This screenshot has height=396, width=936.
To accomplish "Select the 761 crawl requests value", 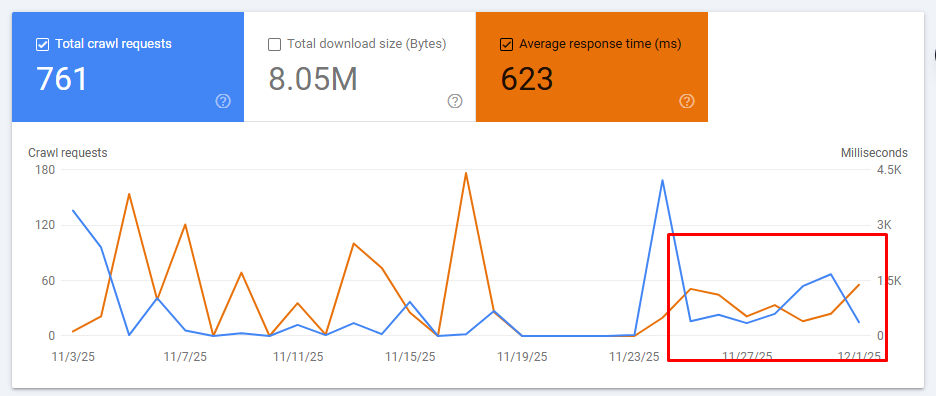I will click(62, 79).
